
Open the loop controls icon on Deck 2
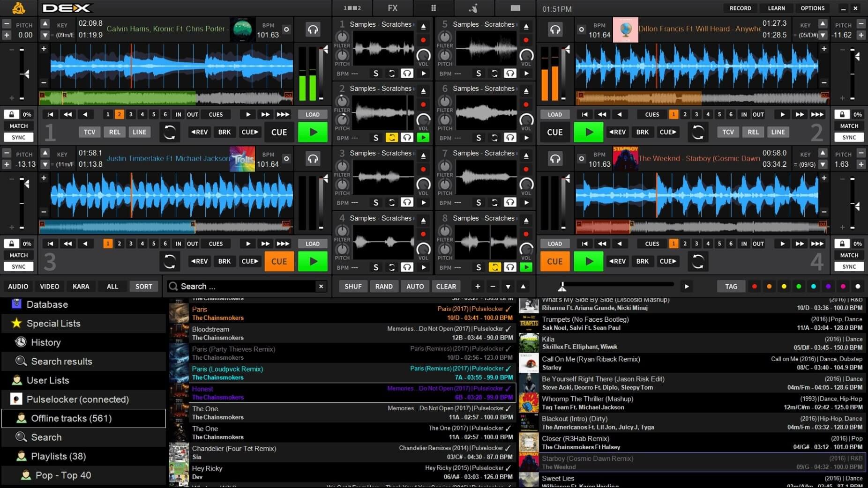[x=698, y=132]
